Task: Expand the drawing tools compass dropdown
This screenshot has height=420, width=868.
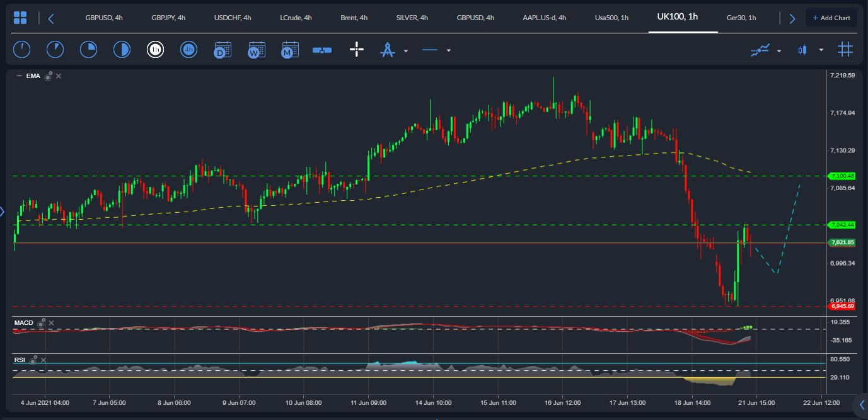Action: click(x=406, y=50)
